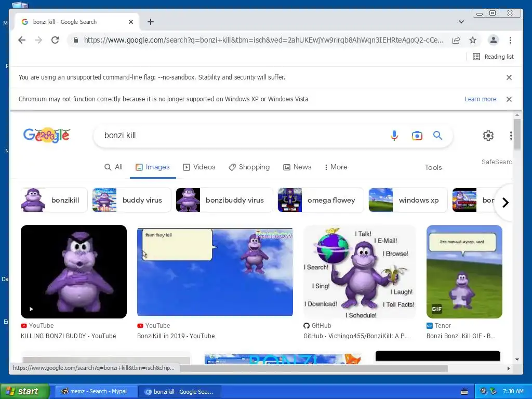Submit search with the magnifier icon
532x399 pixels.
tap(437, 136)
